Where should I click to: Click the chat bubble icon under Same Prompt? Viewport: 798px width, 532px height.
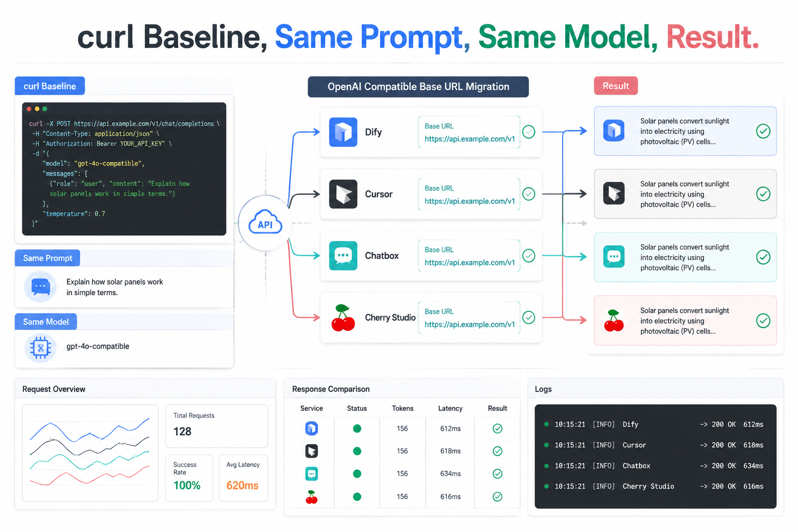coord(41,286)
